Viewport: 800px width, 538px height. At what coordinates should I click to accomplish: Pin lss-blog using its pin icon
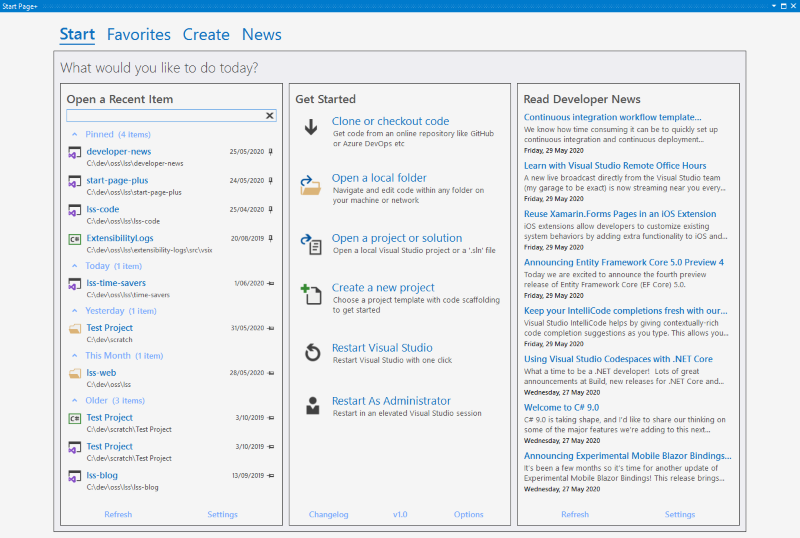click(x=271, y=476)
